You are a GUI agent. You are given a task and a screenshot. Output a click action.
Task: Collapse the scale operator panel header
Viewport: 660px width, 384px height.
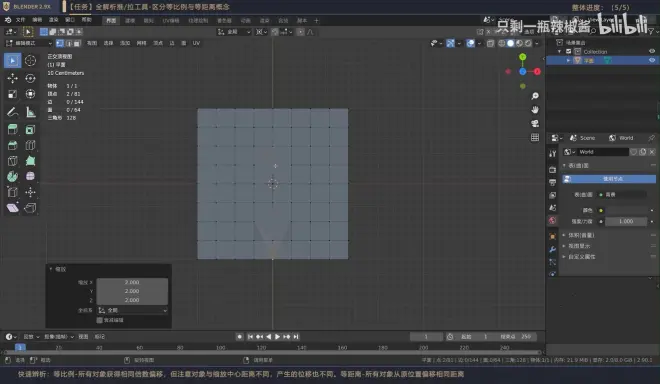[58, 269]
